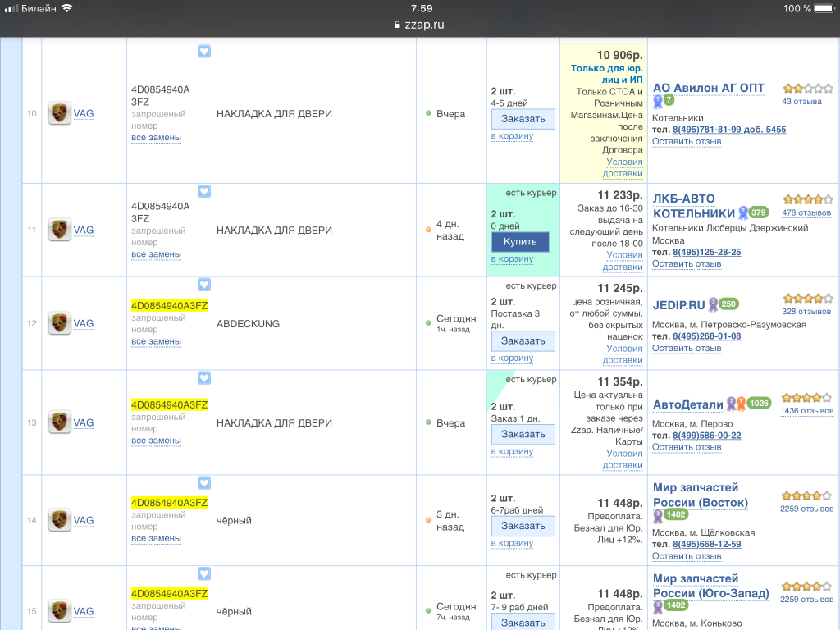840x630 pixels.
Task: Click the 1026 badge next to АвтоДетали
Action: tap(759, 404)
